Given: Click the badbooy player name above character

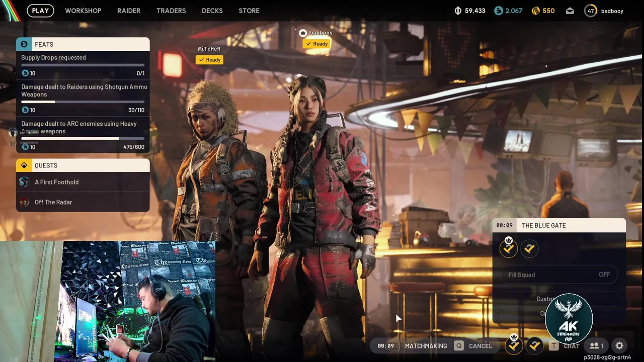Looking at the screenshot, I should coord(321,33).
